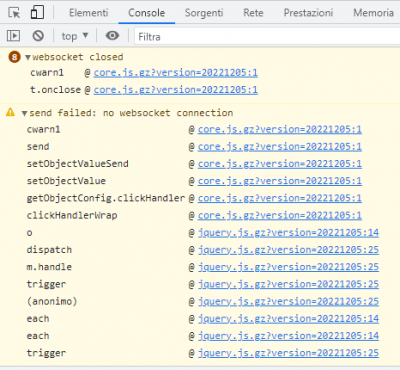Clear the console with the ban icon
The height and width of the screenshot is (370, 400).
point(38,36)
